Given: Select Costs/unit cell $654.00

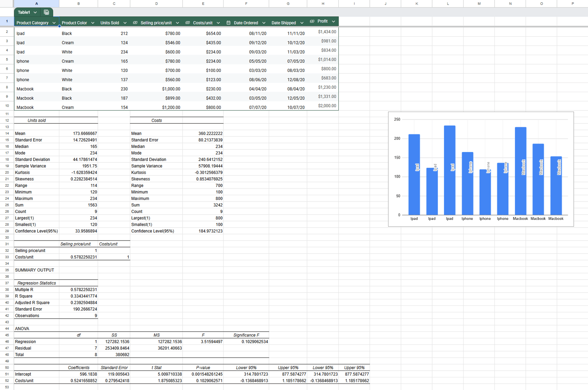Looking at the screenshot, I should point(203,33).
